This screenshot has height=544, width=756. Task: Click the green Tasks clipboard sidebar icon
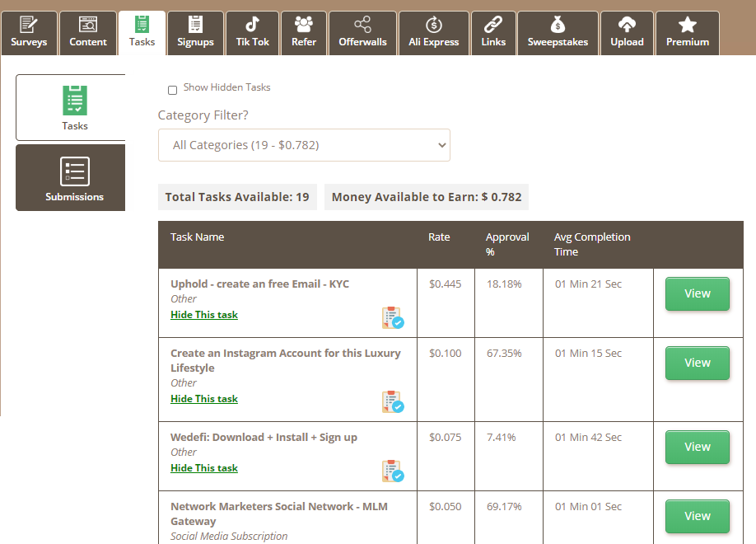pos(75,101)
